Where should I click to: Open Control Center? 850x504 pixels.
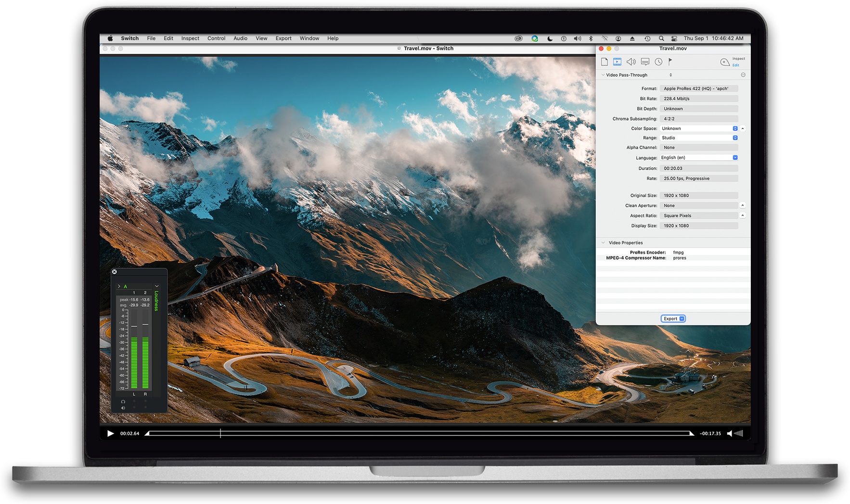(674, 38)
